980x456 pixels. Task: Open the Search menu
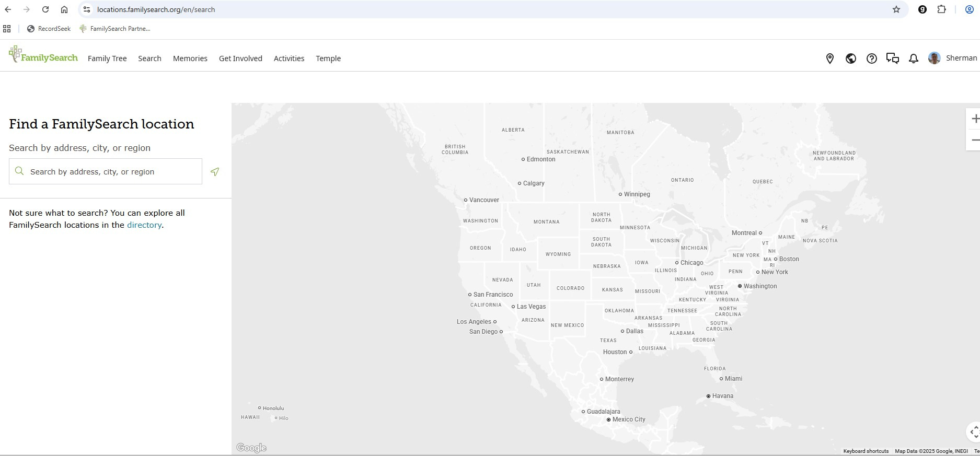149,59
